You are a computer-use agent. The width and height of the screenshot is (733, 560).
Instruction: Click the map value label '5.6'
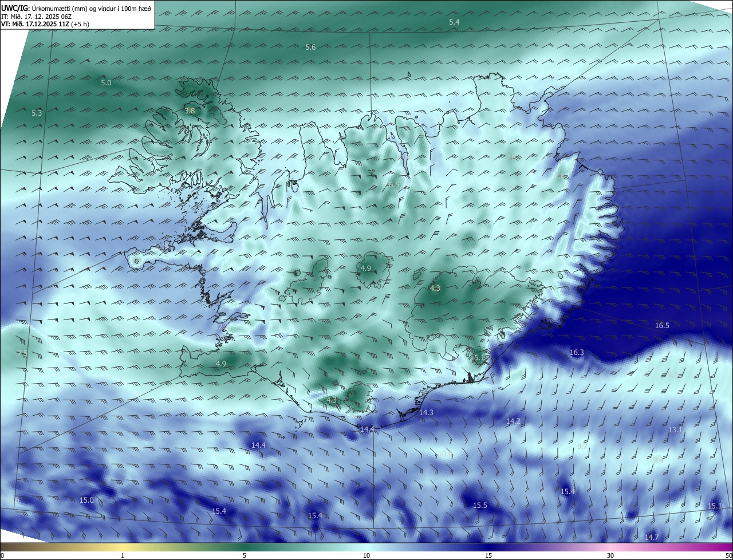click(310, 48)
